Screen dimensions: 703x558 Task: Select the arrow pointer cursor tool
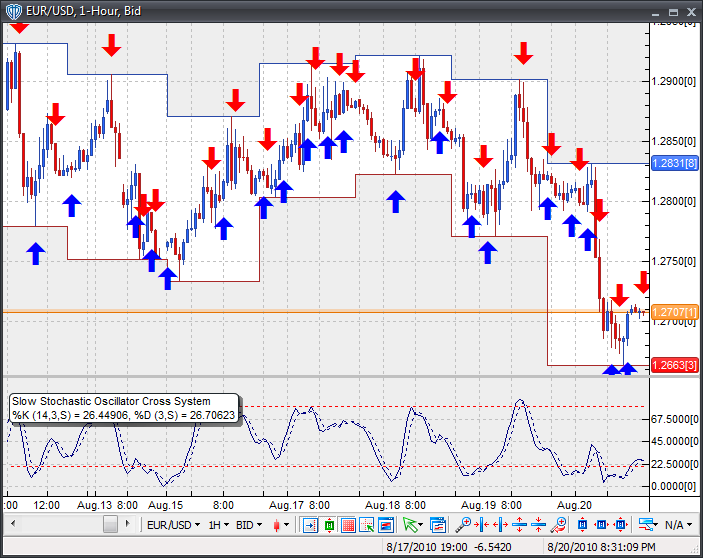point(409,524)
